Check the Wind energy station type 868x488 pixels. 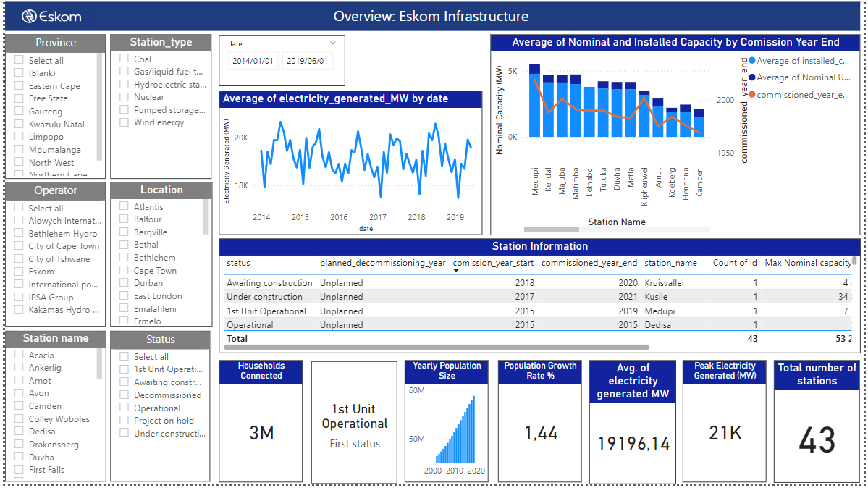(x=125, y=122)
